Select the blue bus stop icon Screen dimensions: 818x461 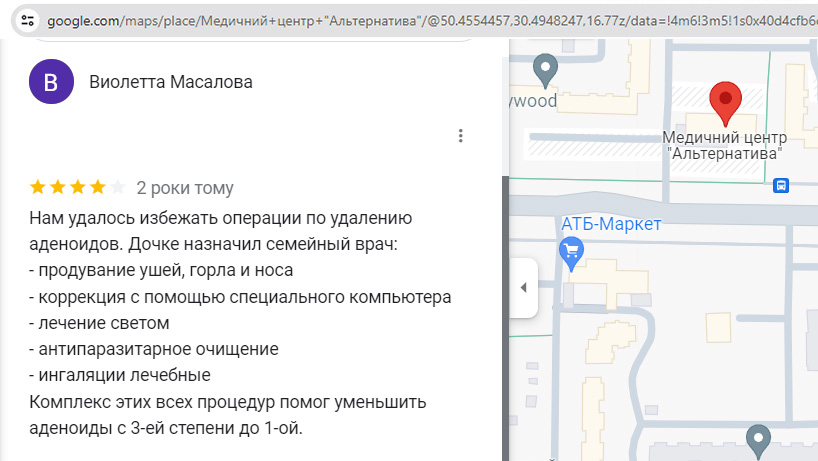(781, 185)
